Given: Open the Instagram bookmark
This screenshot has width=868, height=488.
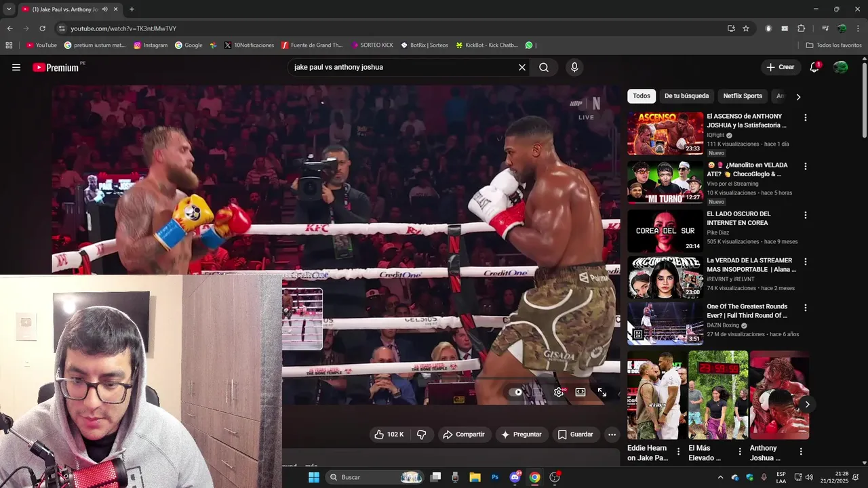Looking at the screenshot, I should [x=151, y=45].
